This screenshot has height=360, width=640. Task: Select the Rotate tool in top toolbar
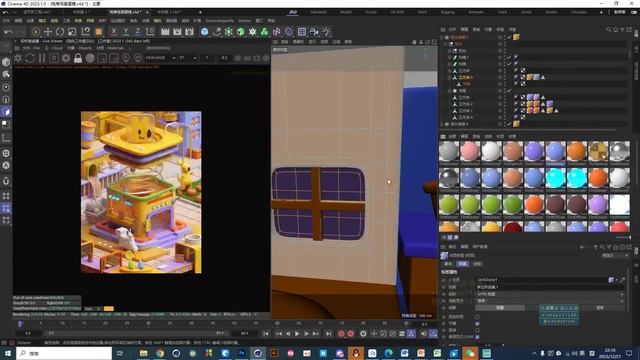[x=60, y=31]
